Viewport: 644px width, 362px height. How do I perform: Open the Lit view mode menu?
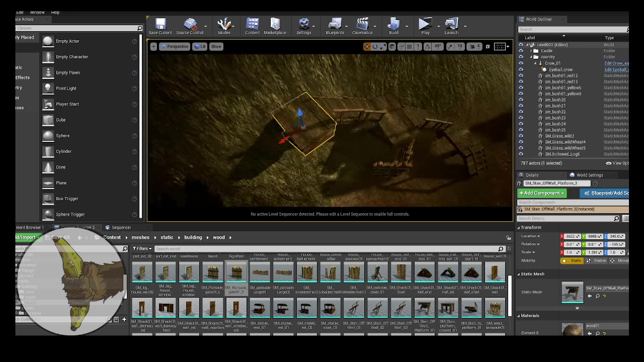click(x=200, y=46)
